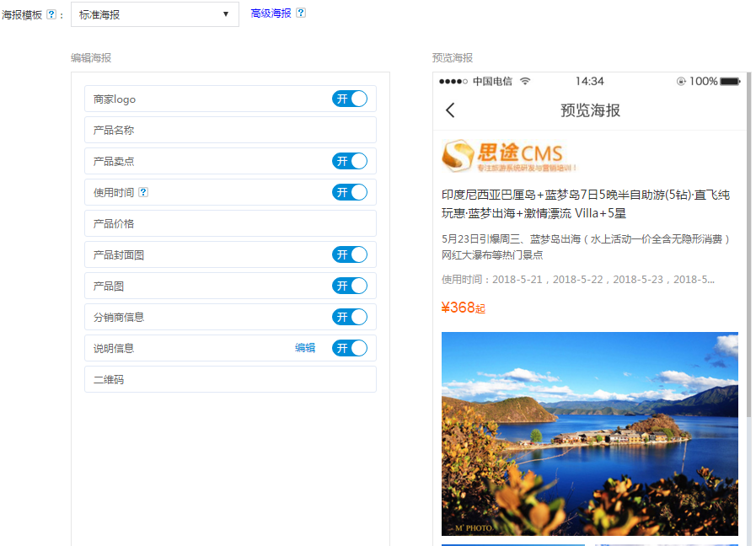The height and width of the screenshot is (546, 756).
Task: Click the preview panel vertical scrollbar
Action: point(748,253)
